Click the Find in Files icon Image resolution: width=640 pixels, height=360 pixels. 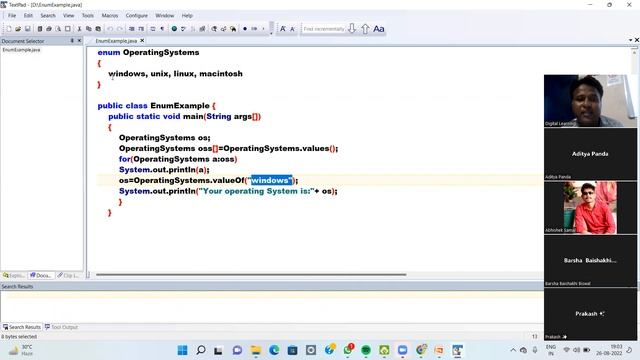tap(233, 29)
